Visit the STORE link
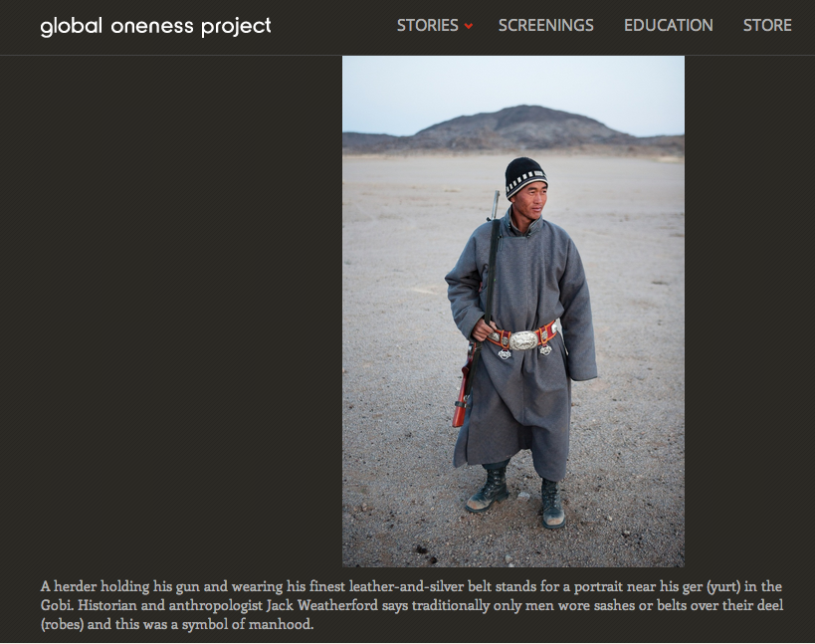Image resolution: width=815 pixels, height=644 pixels. click(x=767, y=25)
